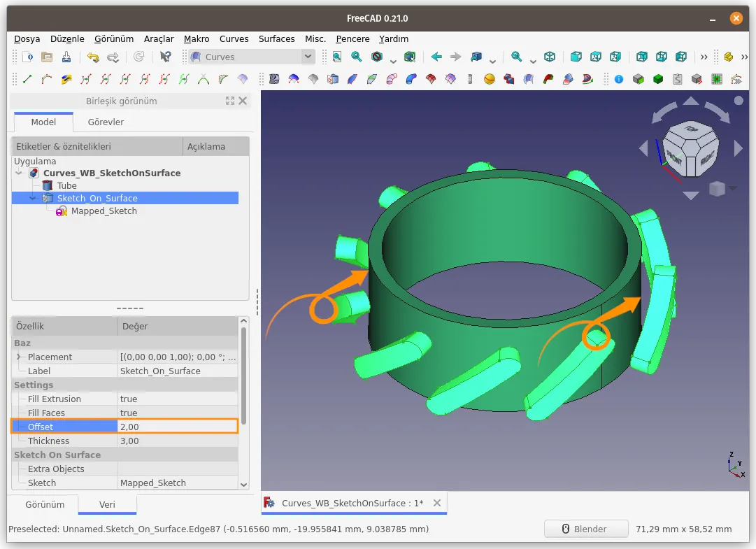Click the curve with crossing tangents icon
Screen dimensions: 756x549
point(204,79)
